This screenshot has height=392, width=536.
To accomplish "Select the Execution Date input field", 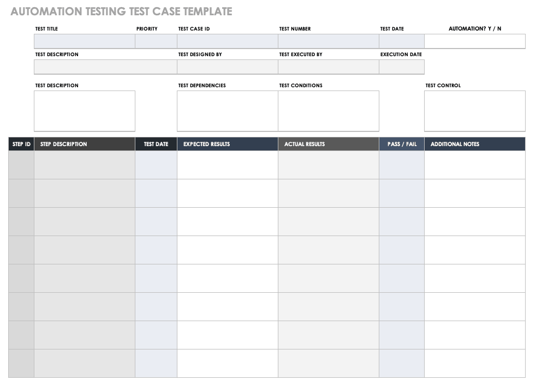I will [x=402, y=67].
